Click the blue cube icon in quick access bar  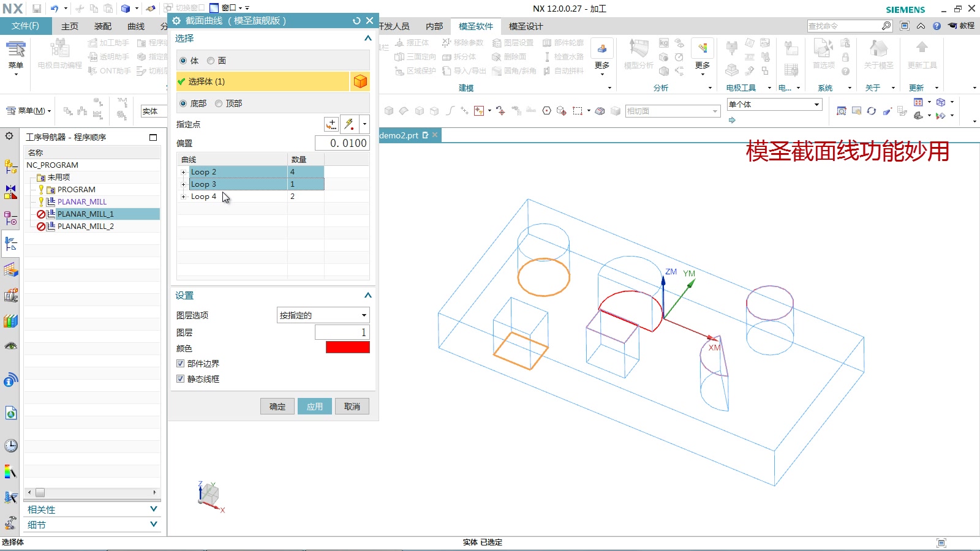(x=125, y=9)
